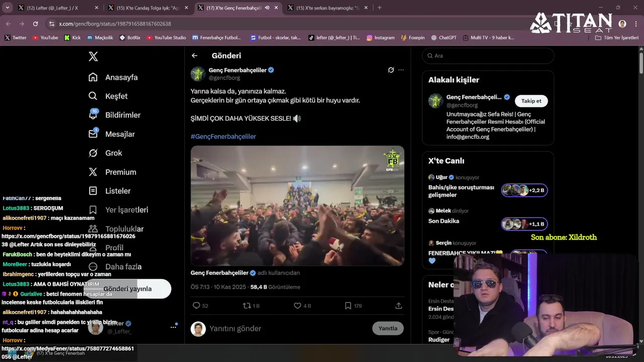The image size is (644, 362).
Task: Click the browser back button
Action: [8, 24]
